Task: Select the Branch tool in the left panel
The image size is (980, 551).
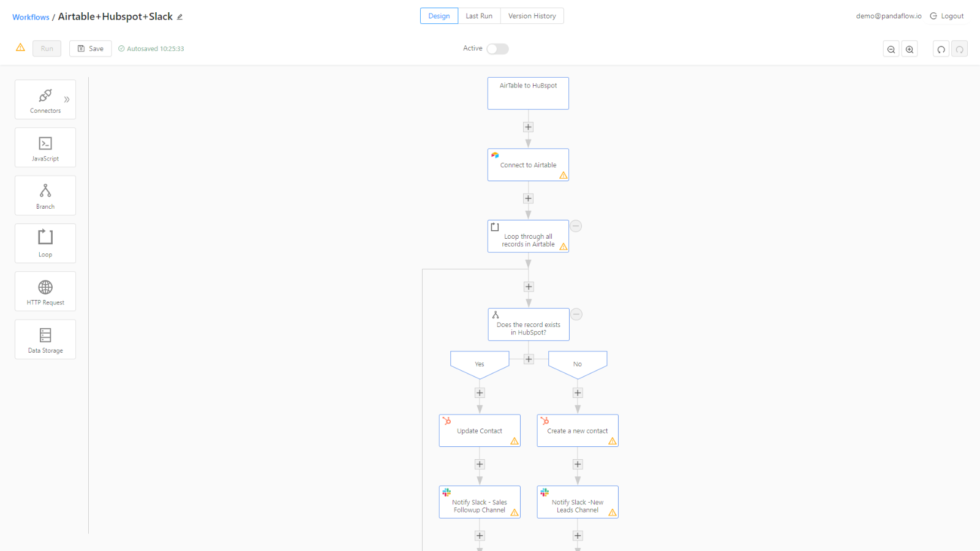Action: (x=45, y=195)
